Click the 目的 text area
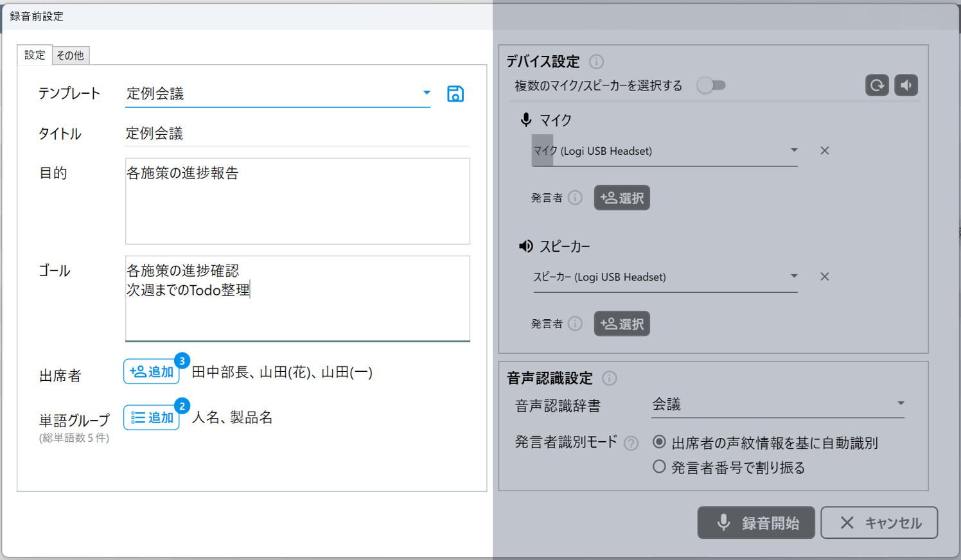Image resolution: width=961 pixels, height=560 pixels. pos(297,201)
